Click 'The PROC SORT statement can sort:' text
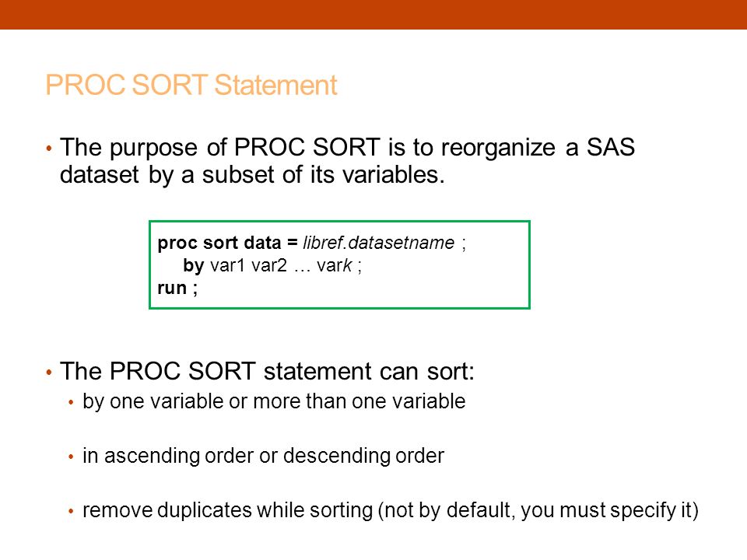 [x=267, y=371]
